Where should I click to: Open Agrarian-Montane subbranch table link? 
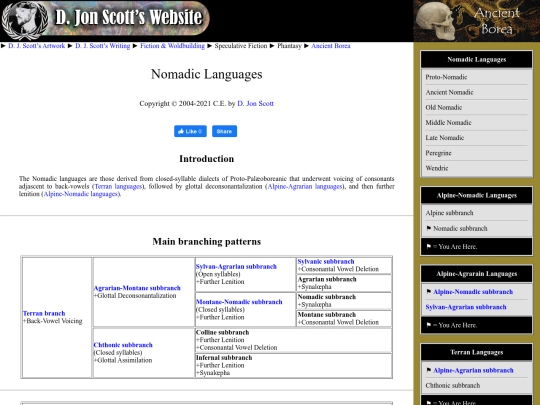(137, 288)
